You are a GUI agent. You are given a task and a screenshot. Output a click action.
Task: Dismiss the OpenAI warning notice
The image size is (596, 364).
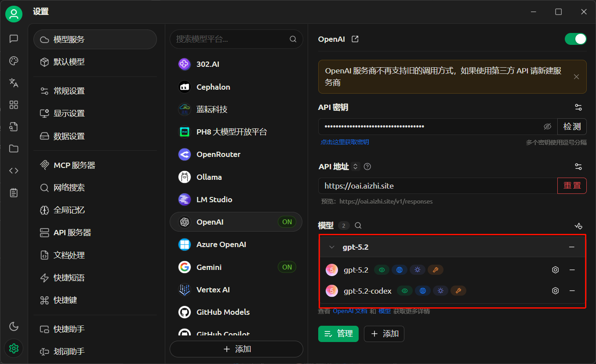[577, 77]
